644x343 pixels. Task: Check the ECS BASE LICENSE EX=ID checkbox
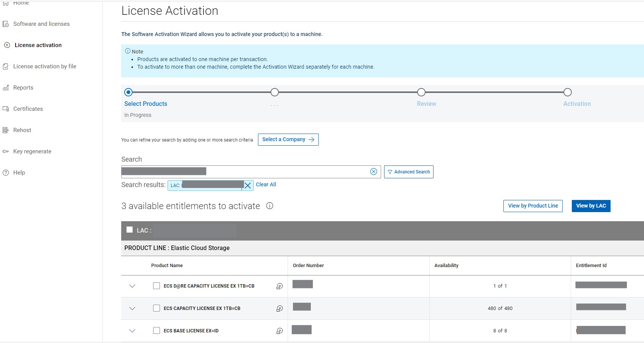click(x=156, y=330)
